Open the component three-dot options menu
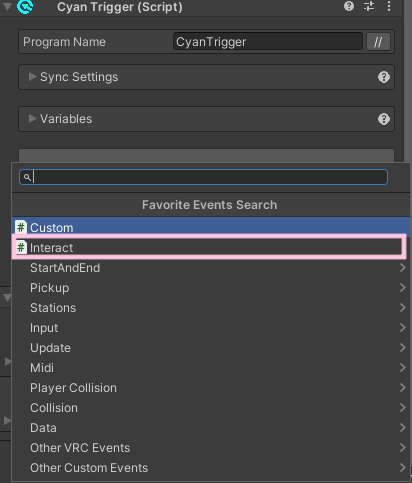This screenshot has height=483, width=412. pos(389,6)
